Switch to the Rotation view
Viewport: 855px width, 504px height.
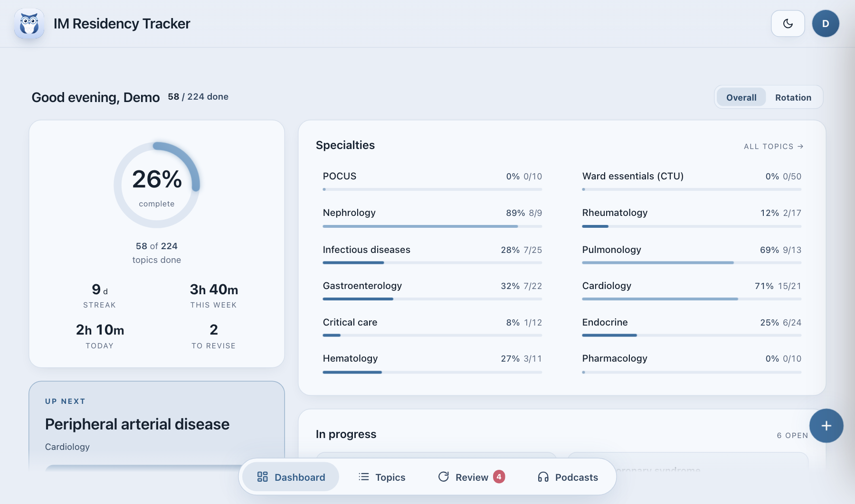click(x=793, y=97)
